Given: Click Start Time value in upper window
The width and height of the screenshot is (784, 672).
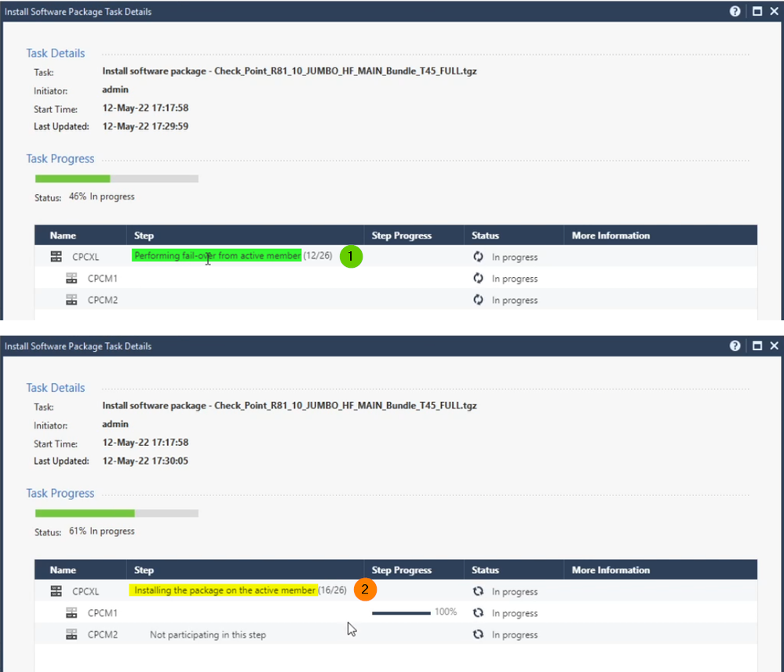Looking at the screenshot, I should tap(145, 108).
